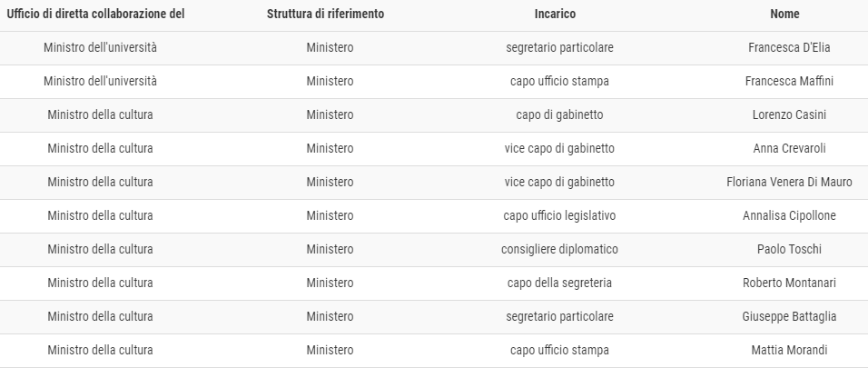The height and width of the screenshot is (368, 868).
Task: Select the name Francesca Maffini
Action: coord(789,82)
